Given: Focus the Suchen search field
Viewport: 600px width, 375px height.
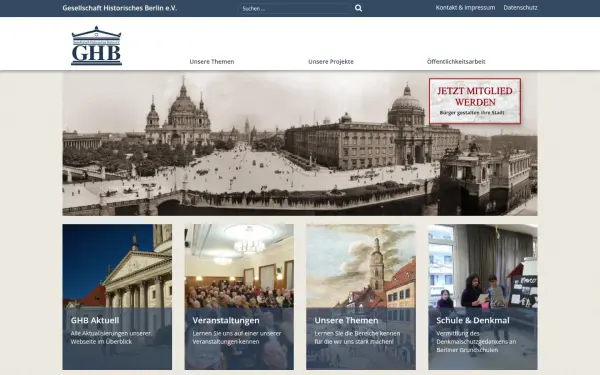Looking at the screenshot, I should 295,8.
